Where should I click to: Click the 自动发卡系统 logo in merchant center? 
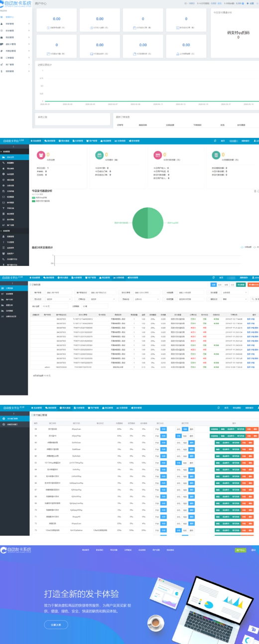(15, 3)
